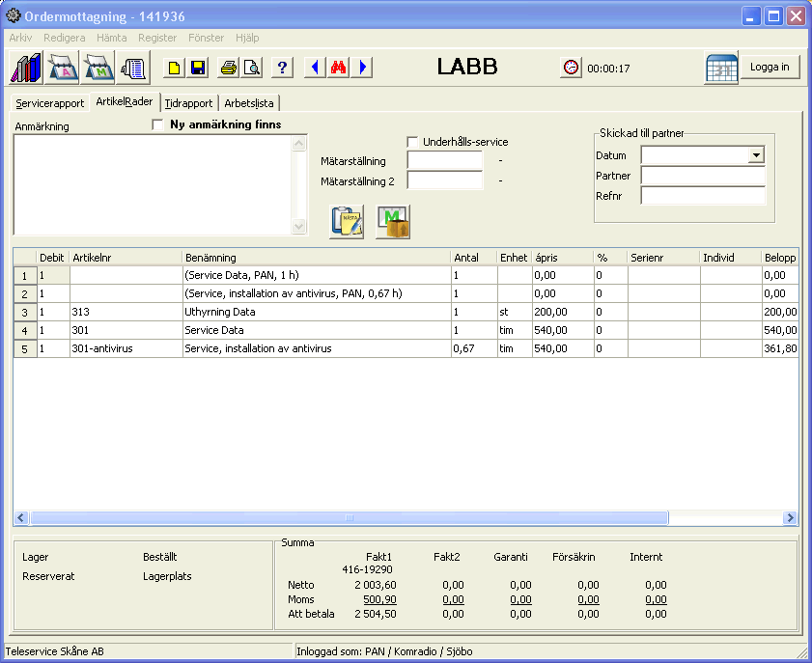This screenshot has height=663, width=812.
Task: Go to previous record with left arrow
Action: pyautogui.click(x=315, y=68)
